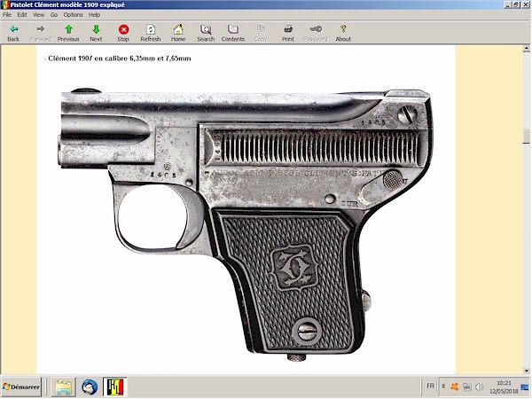Click the window title bar application icon
Image resolution: width=532 pixels, height=399 pixels.
(x=4, y=4)
